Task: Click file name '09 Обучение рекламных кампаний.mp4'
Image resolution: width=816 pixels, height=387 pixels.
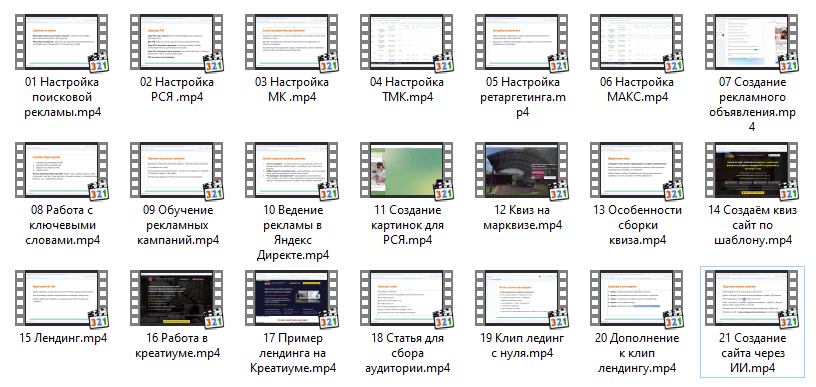Action: coord(178,225)
